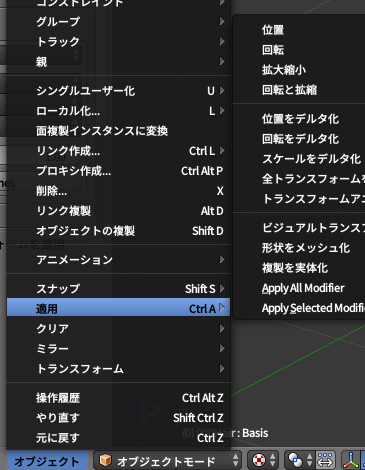The image size is (365, 470).
Task: Open the オブジェクトモード mode dropdown
Action: click(167, 461)
